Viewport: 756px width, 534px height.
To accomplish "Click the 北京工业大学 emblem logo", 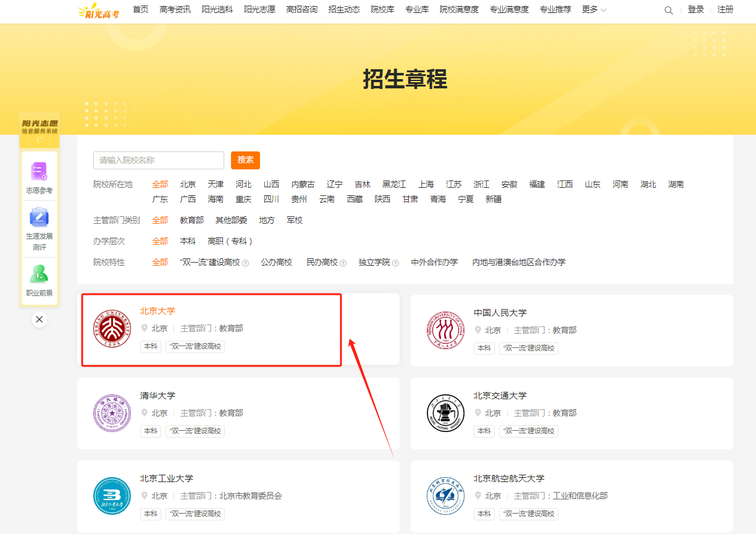I will click(112, 496).
